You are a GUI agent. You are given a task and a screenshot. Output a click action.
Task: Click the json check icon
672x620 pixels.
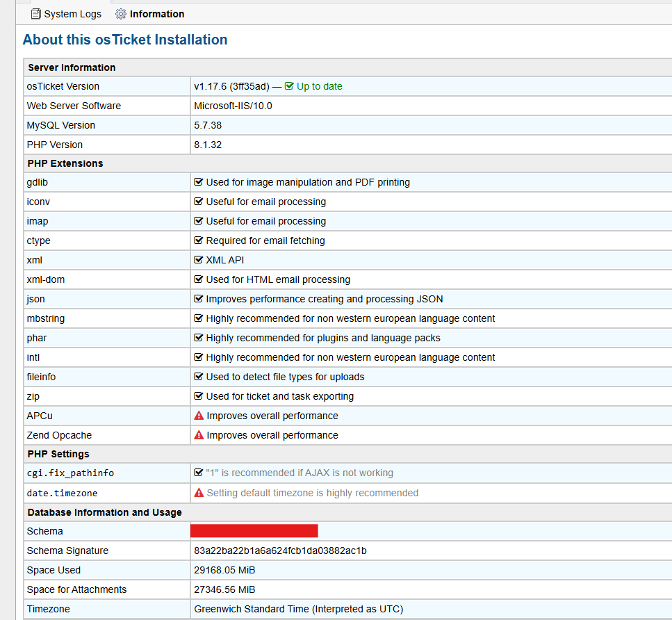point(198,298)
